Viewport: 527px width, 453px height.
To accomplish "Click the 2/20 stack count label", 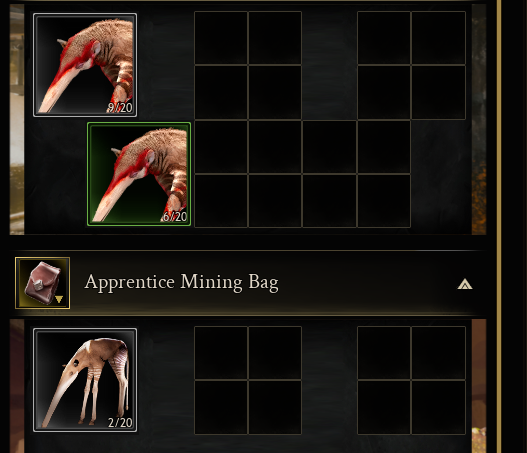I will tap(120, 423).
